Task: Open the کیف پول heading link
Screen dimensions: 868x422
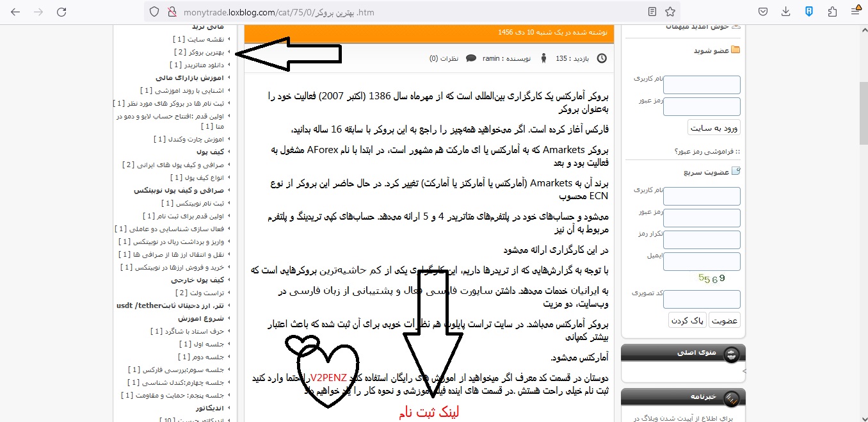Action: [x=210, y=152]
